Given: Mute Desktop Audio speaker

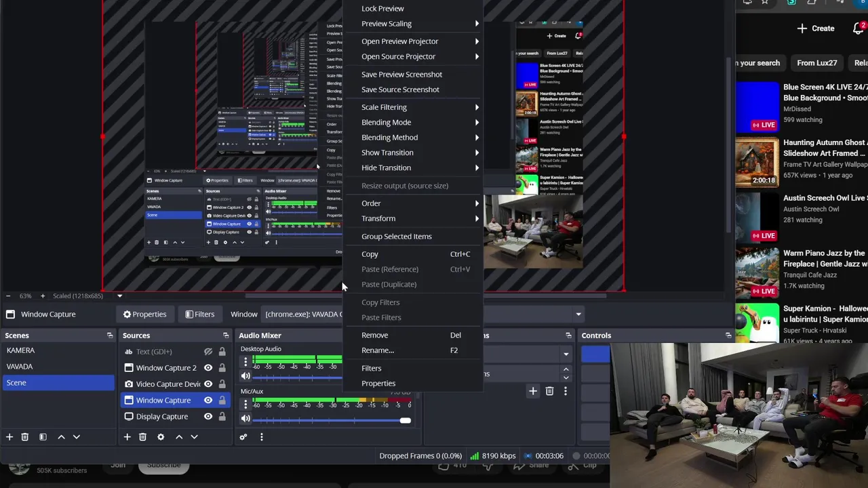Looking at the screenshot, I should (245, 376).
